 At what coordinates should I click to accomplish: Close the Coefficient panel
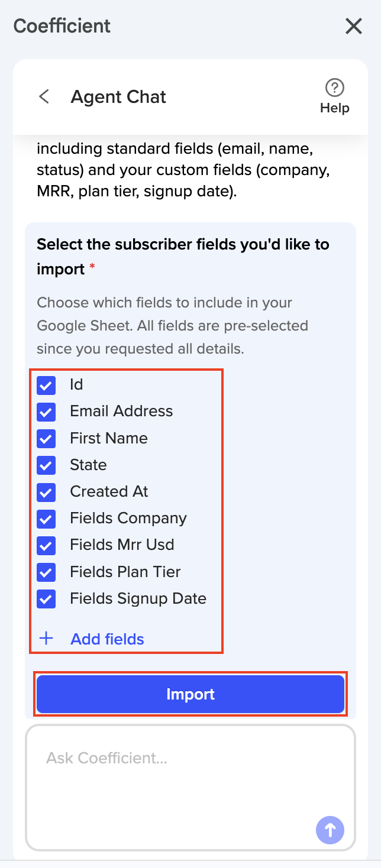click(x=353, y=26)
